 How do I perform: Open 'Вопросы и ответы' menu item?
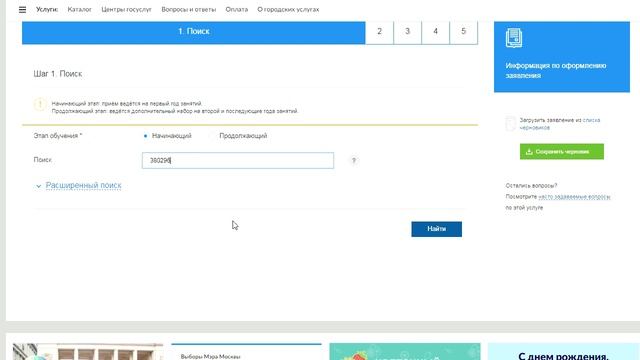pos(188,9)
